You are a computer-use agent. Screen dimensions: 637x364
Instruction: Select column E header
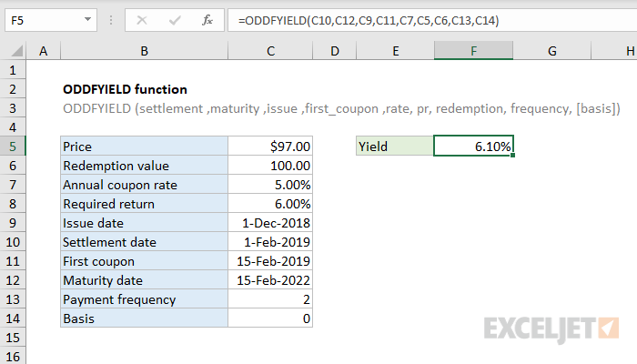pos(395,51)
